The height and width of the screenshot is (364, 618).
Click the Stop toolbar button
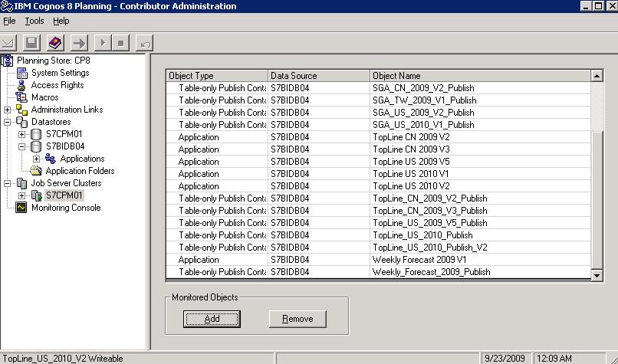(x=120, y=43)
